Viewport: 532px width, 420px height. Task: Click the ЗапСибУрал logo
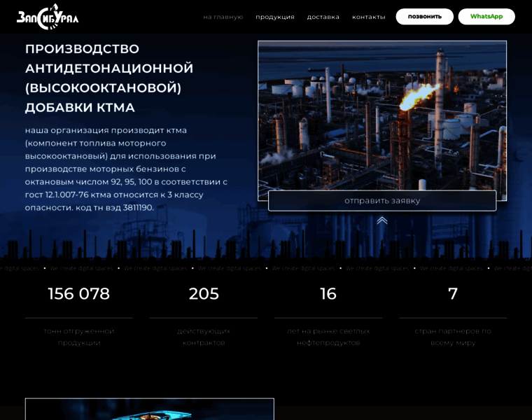[48, 17]
